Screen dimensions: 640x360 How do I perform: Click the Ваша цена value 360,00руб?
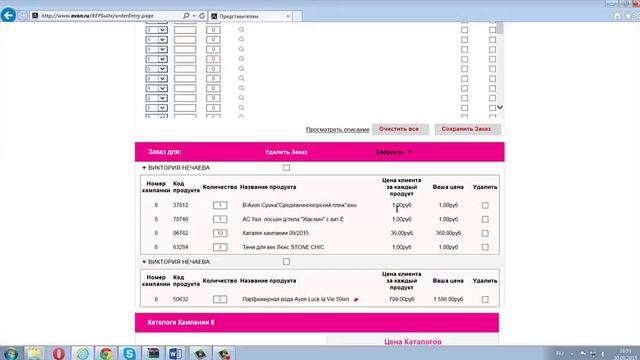(448, 233)
